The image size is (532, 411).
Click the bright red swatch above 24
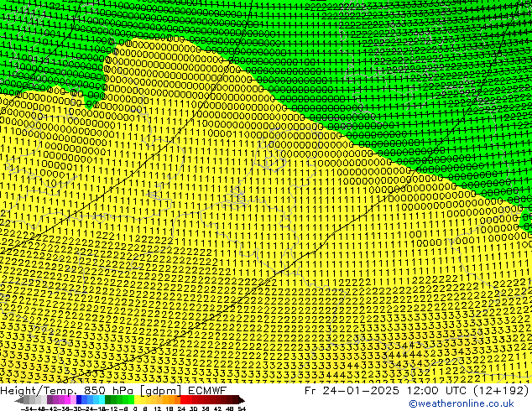183,400
